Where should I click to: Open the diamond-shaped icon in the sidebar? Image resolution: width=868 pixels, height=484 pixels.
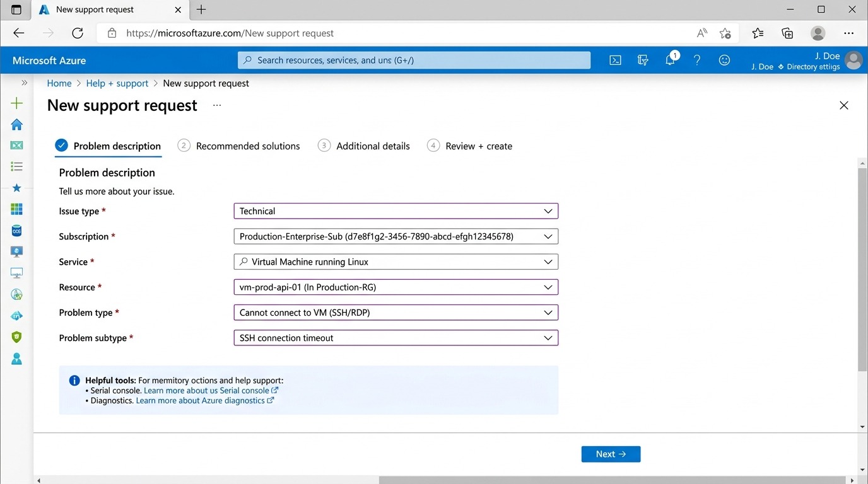[17, 316]
